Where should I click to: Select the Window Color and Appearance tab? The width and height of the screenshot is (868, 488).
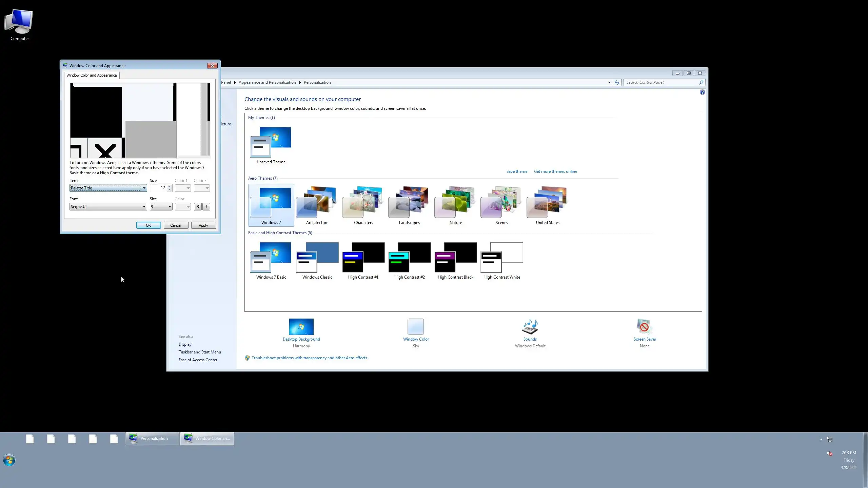[92, 75]
